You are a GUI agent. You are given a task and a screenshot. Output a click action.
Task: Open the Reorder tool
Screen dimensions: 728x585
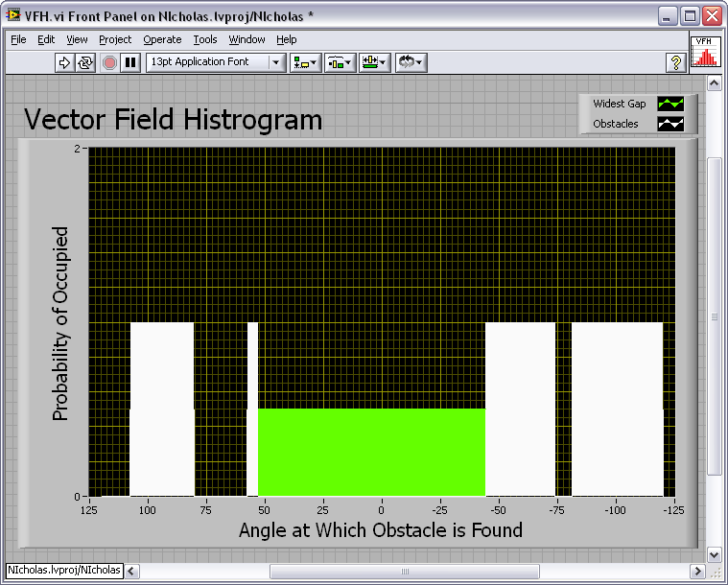[410, 62]
